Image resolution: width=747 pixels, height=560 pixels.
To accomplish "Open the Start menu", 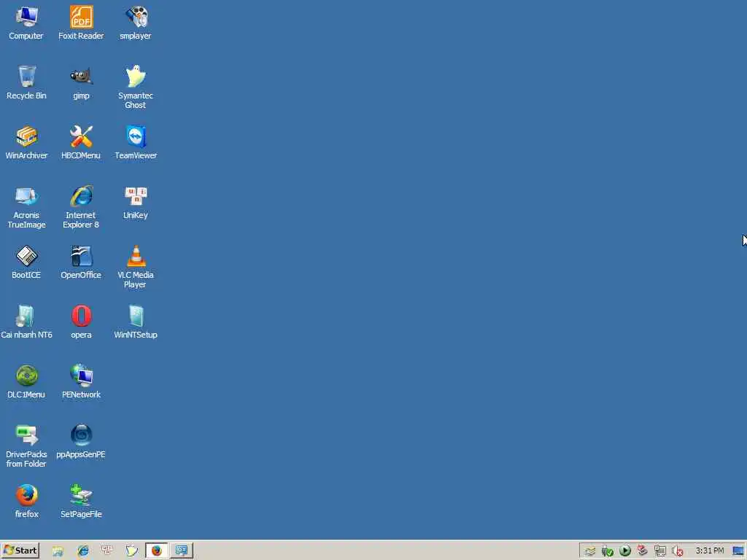I will coord(20,551).
